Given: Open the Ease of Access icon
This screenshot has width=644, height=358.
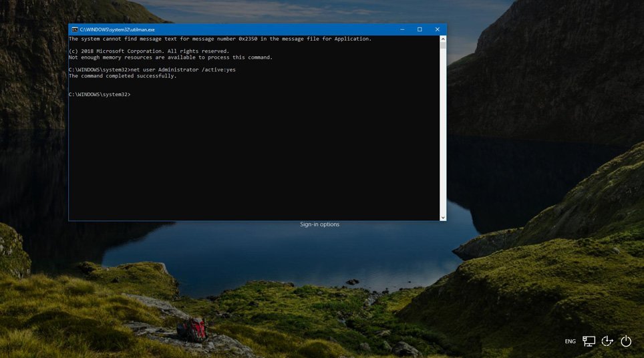Looking at the screenshot, I should [x=607, y=341].
